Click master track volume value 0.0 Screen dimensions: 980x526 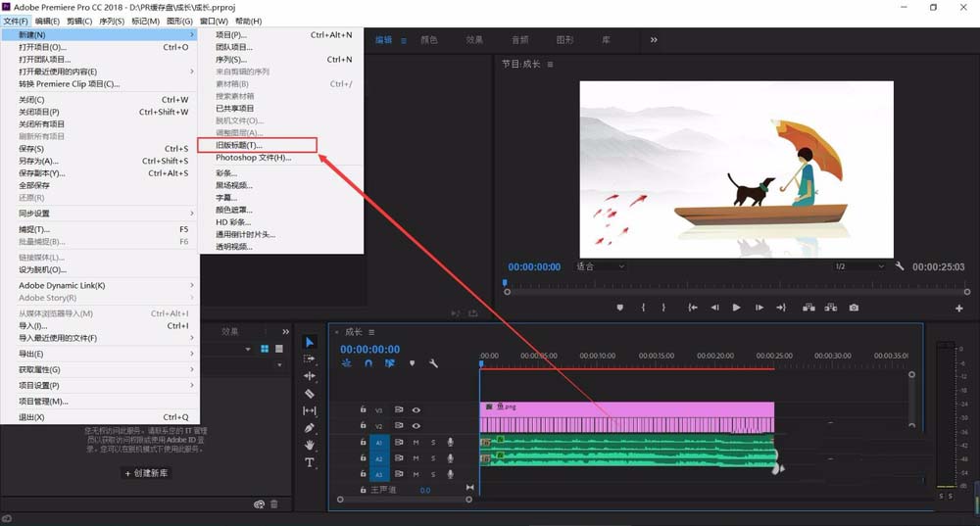[425, 491]
